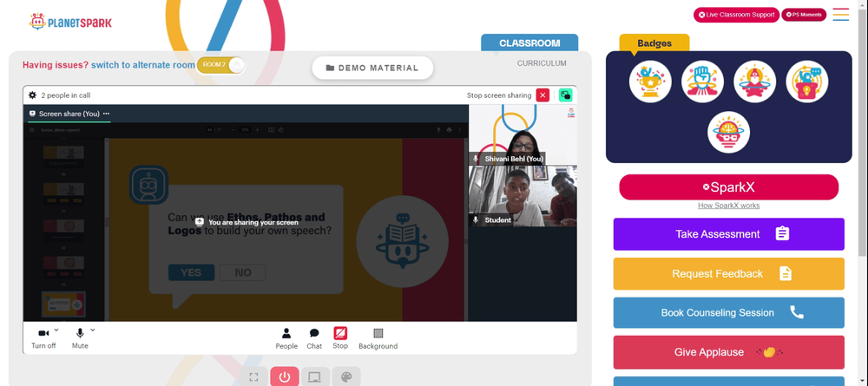Open the color palette icon button
This screenshot has width=868, height=386.
point(346,377)
